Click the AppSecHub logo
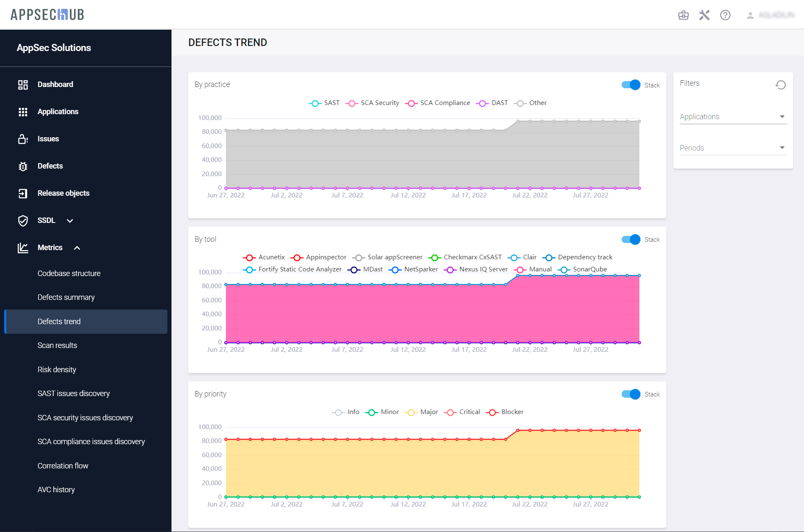The image size is (804, 532). point(47,15)
